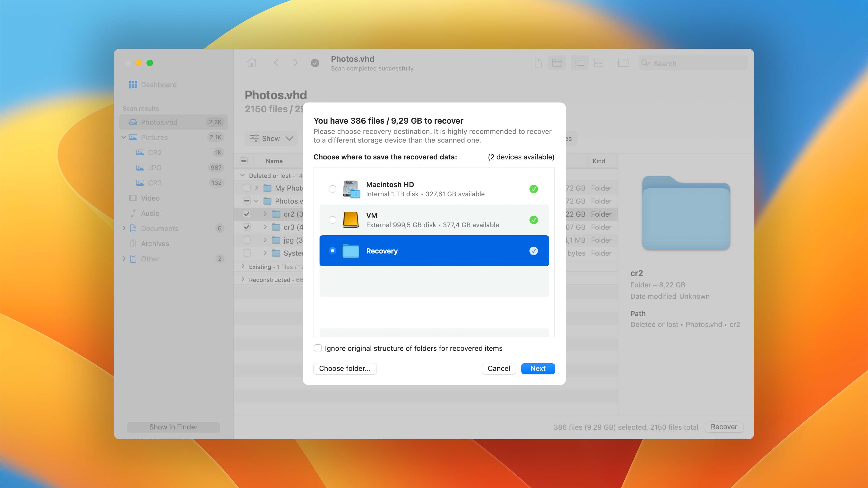
Task: Uncheck the cr3 folder checkbox
Action: click(247, 227)
